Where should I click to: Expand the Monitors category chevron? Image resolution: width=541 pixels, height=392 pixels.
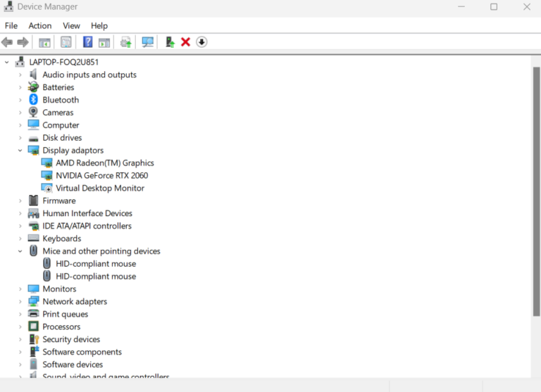coord(20,289)
